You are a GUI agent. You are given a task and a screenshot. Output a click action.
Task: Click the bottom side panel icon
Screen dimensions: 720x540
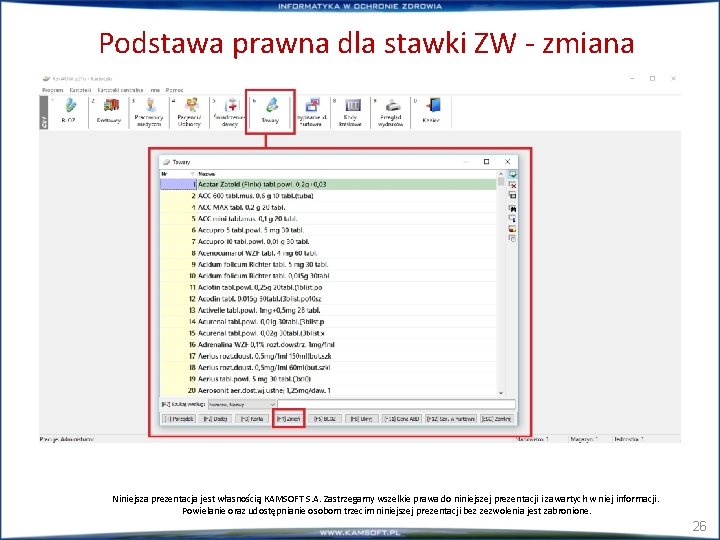512,239
